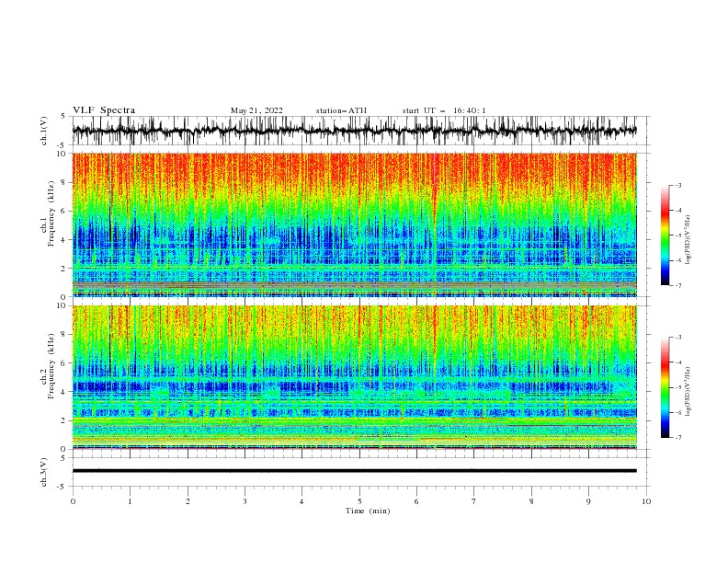The width and height of the screenshot is (728, 563).
Task: Click the "6" kHz tick on ch.1 frequency axis
Action: coord(64,211)
